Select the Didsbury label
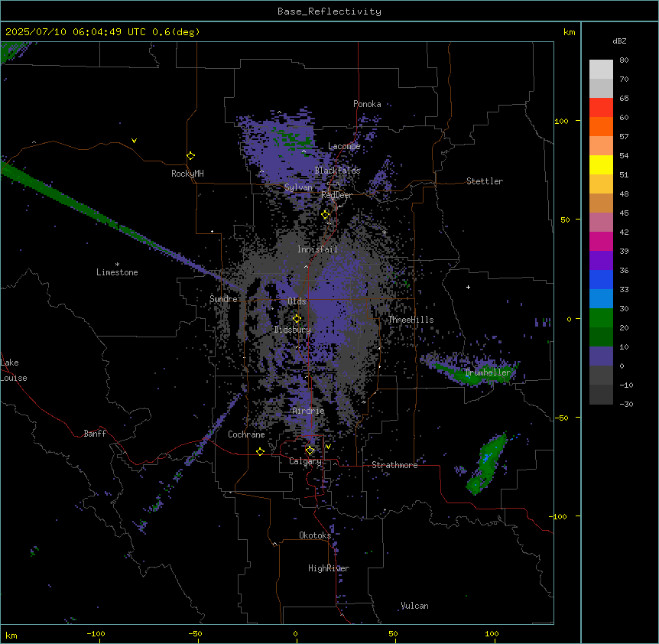659x644 pixels. (x=293, y=330)
